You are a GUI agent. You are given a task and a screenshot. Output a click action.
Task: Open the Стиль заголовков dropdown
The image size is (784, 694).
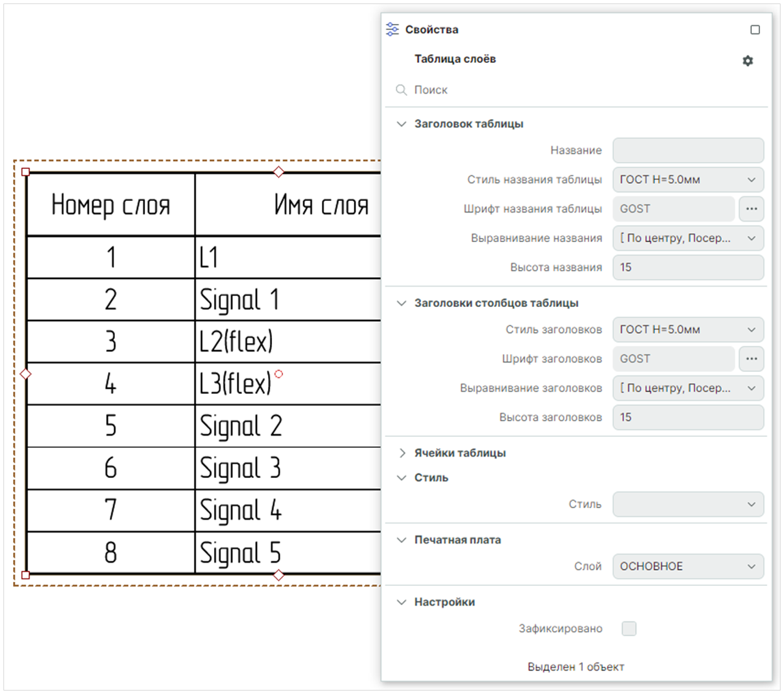(688, 330)
